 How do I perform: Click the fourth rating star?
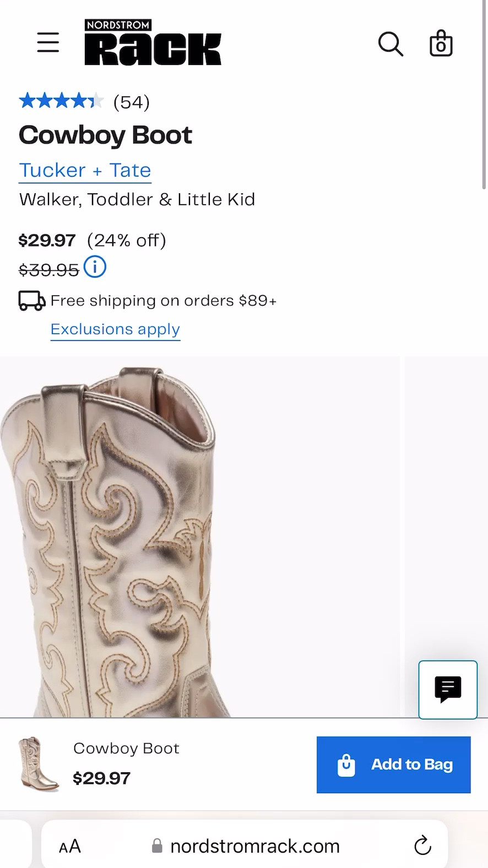click(79, 100)
